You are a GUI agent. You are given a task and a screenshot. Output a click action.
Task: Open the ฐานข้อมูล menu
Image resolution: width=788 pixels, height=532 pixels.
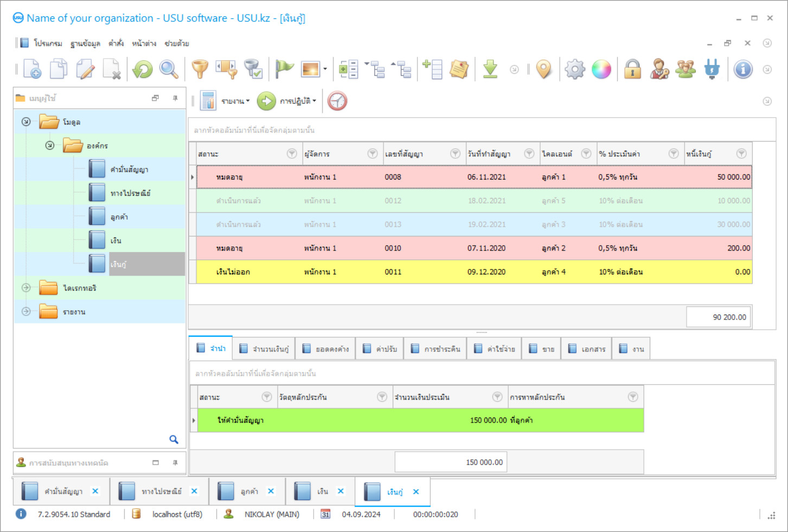(85, 43)
